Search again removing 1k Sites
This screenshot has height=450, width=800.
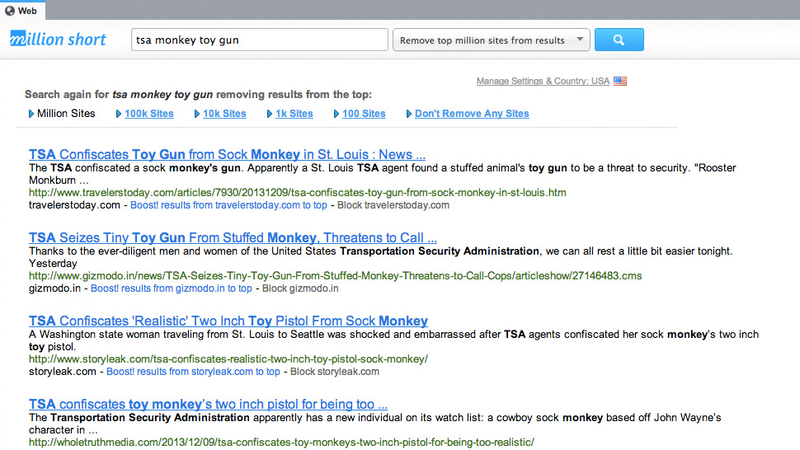[x=294, y=113]
